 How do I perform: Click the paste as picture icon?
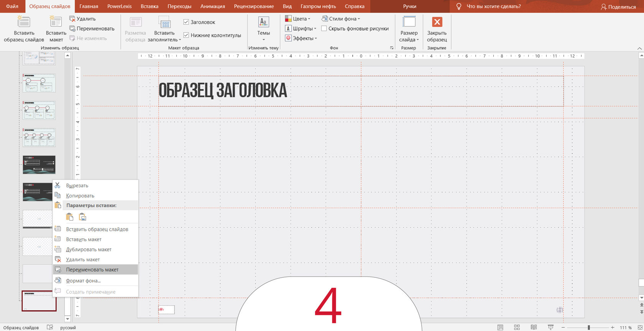82,217
